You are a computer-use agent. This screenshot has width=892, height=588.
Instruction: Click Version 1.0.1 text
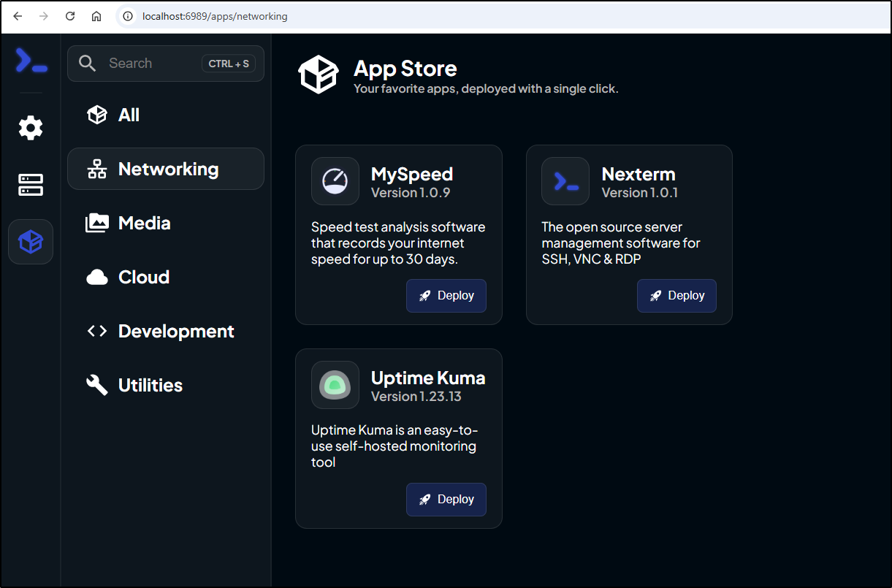[640, 193]
